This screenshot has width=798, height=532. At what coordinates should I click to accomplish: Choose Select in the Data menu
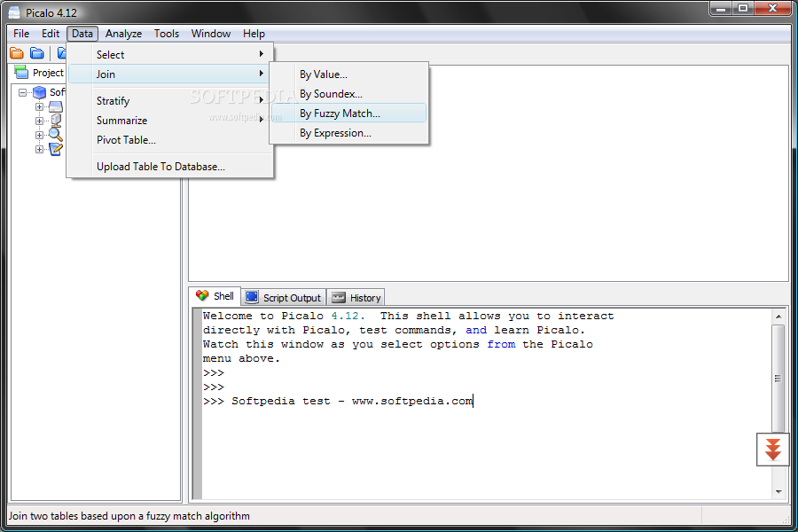(170, 54)
